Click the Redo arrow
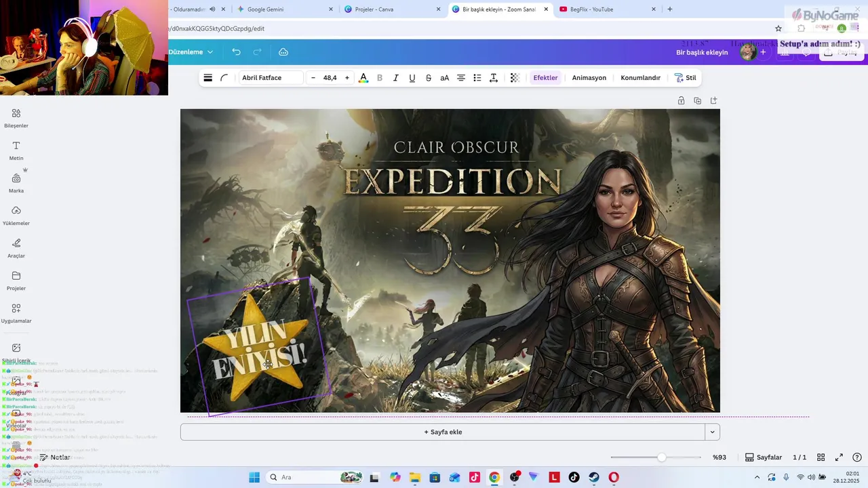Image resolution: width=868 pixels, height=488 pixels. [258, 52]
